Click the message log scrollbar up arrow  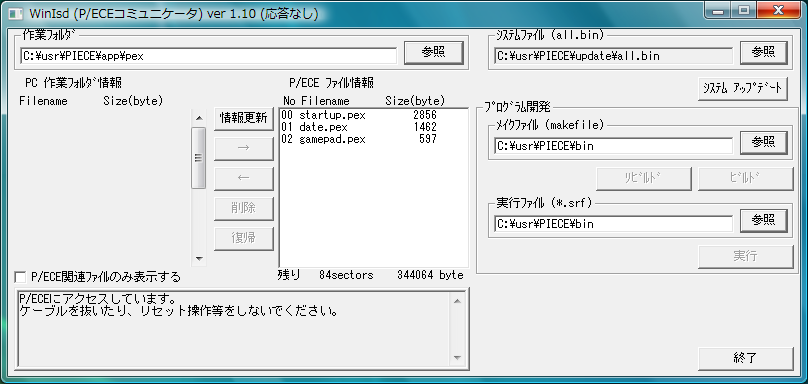click(457, 301)
